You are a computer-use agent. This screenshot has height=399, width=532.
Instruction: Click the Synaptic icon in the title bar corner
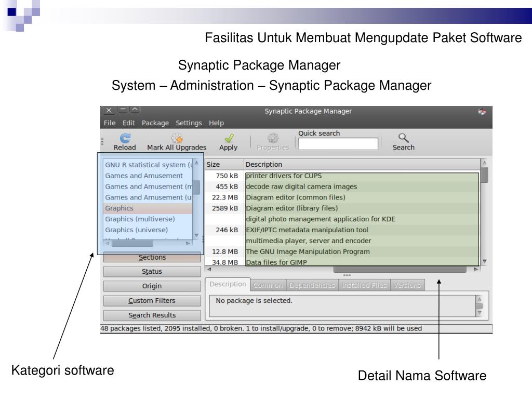click(x=482, y=111)
